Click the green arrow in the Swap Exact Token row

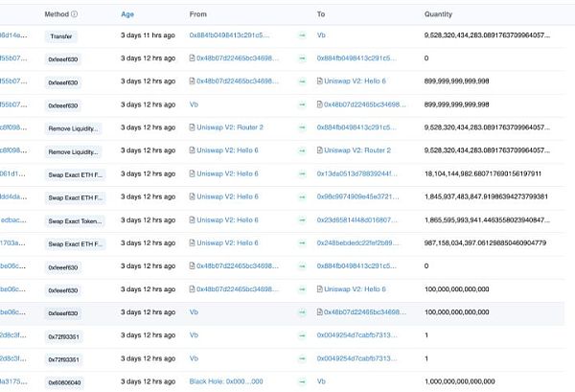(303, 219)
